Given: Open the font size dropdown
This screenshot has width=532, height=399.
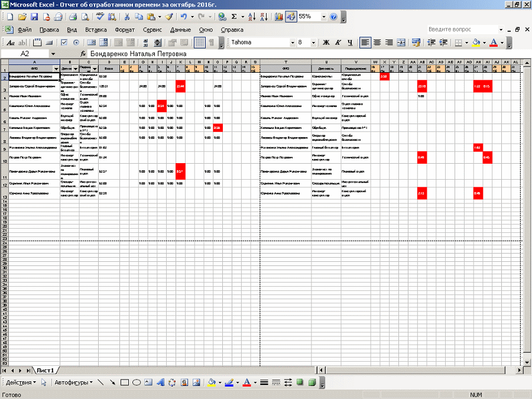Looking at the screenshot, I should 313,43.
